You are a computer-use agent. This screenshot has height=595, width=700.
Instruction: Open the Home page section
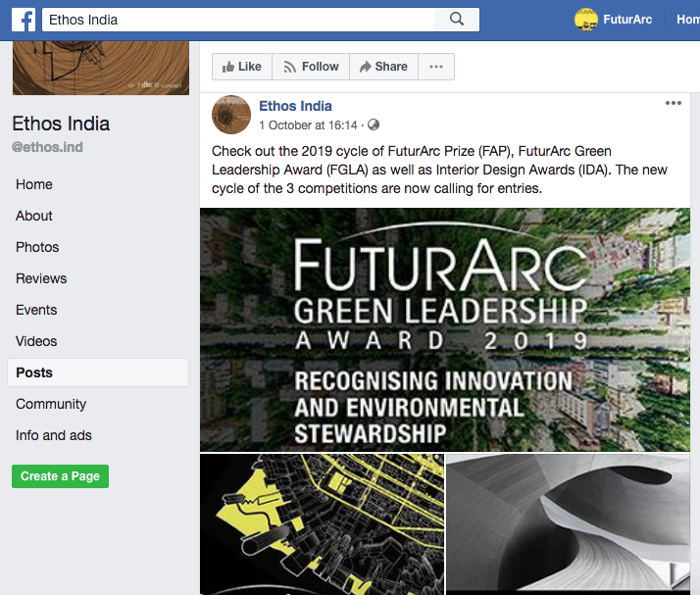coord(34,184)
